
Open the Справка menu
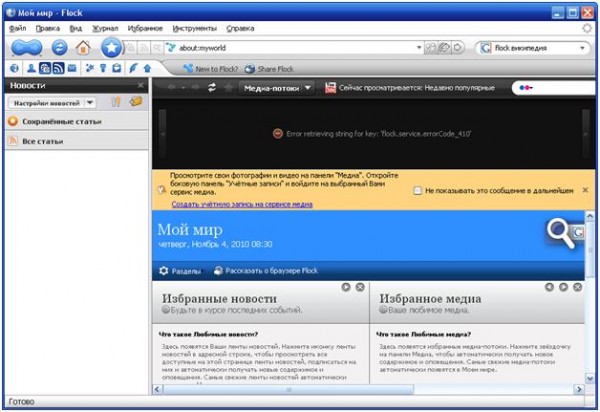tap(240, 28)
